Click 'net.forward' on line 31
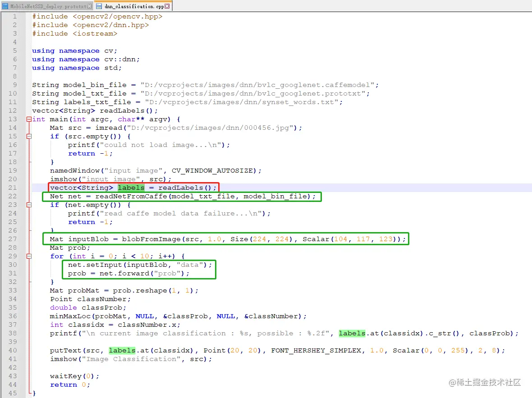 124,273
